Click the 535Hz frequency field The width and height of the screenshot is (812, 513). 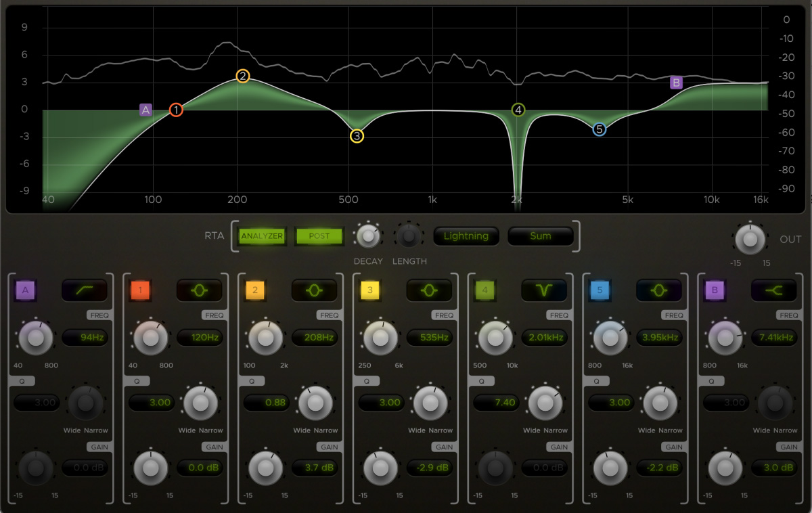[430, 337]
